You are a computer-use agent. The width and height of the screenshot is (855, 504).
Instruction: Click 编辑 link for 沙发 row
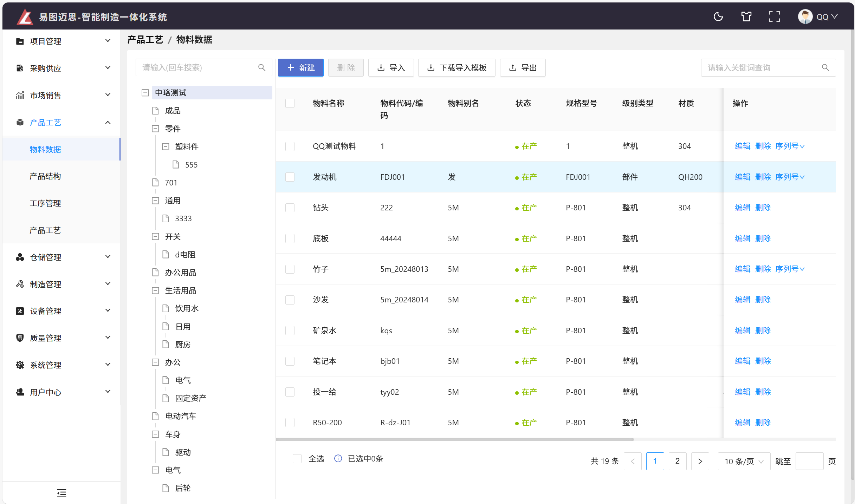tap(743, 300)
